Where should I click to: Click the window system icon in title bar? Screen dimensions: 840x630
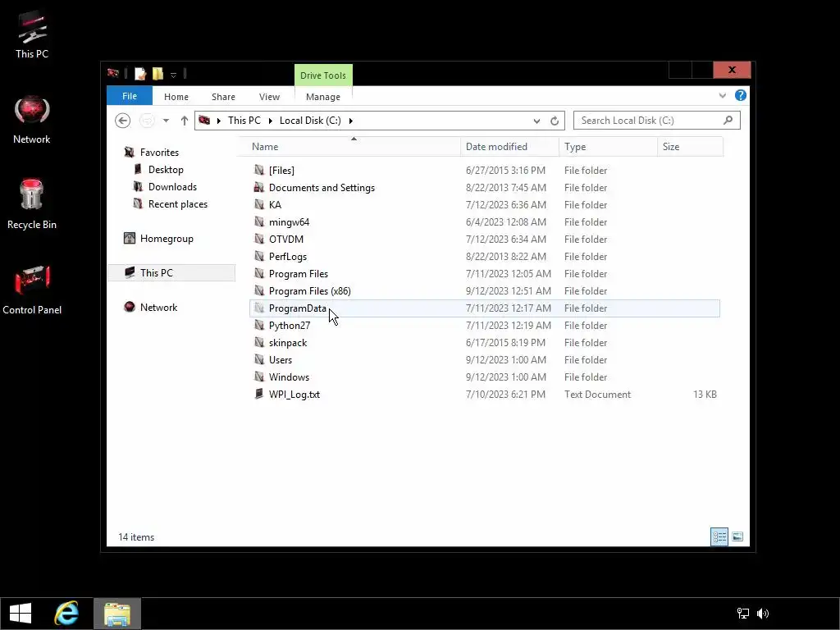click(113, 73)
